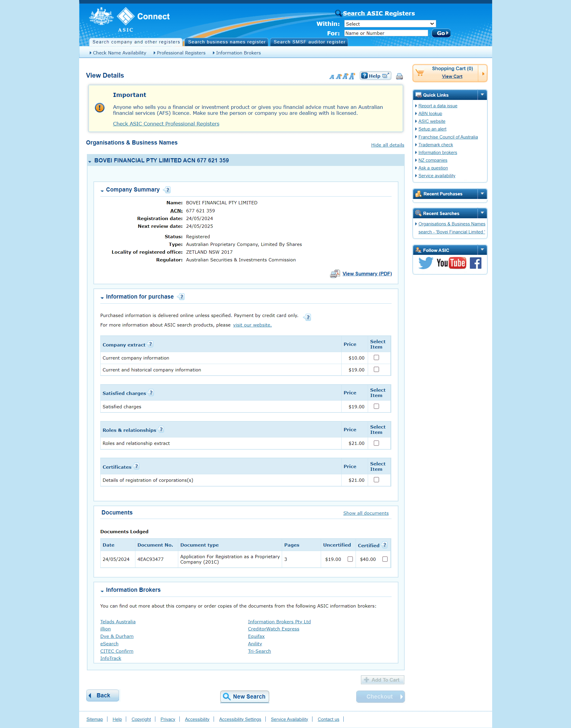This screenshot has width=571, height=728.
Task: Click the Company extract help icon
Action: pos(151,344)
